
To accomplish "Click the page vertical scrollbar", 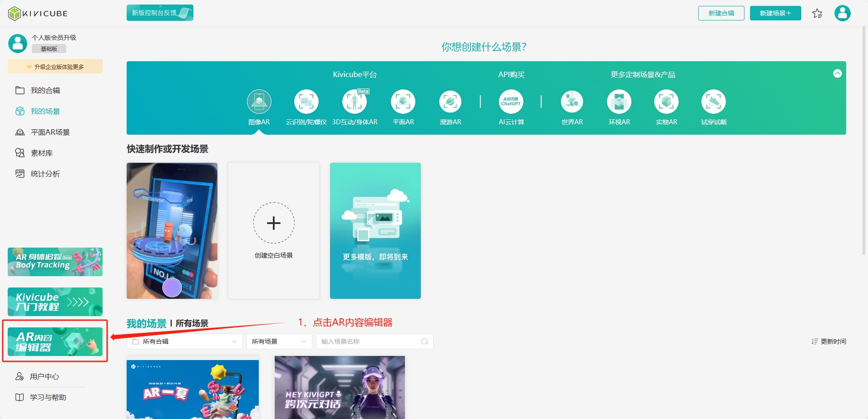I will click(x=864, y=141).
